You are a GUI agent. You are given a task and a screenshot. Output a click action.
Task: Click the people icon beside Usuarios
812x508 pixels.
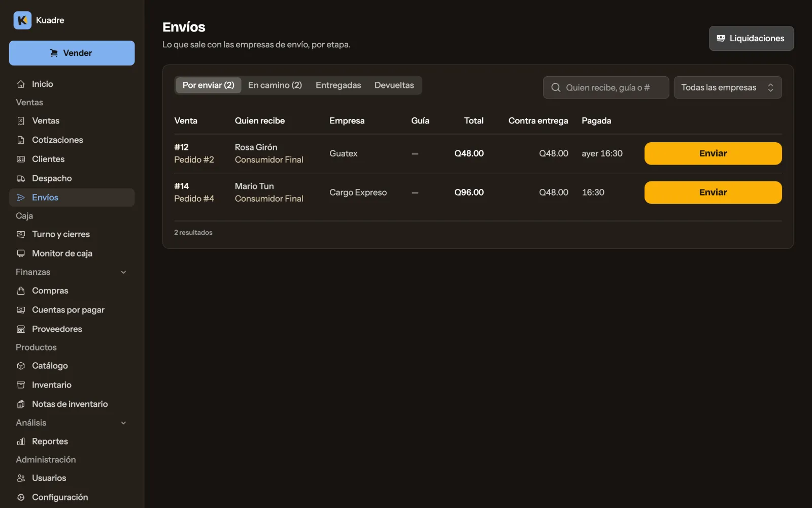(21, 478)
